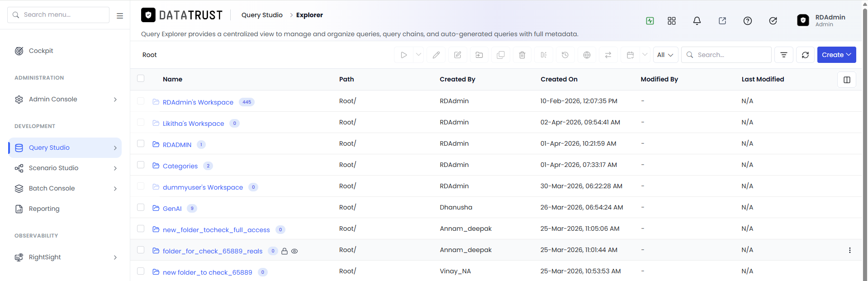This screenshot has width=868, height=281.
Task: Open the filter lines icon button
Action: coord(784,55)
